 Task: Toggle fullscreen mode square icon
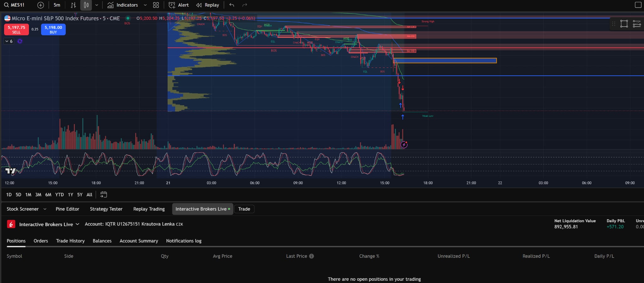[x=638, y=5]
